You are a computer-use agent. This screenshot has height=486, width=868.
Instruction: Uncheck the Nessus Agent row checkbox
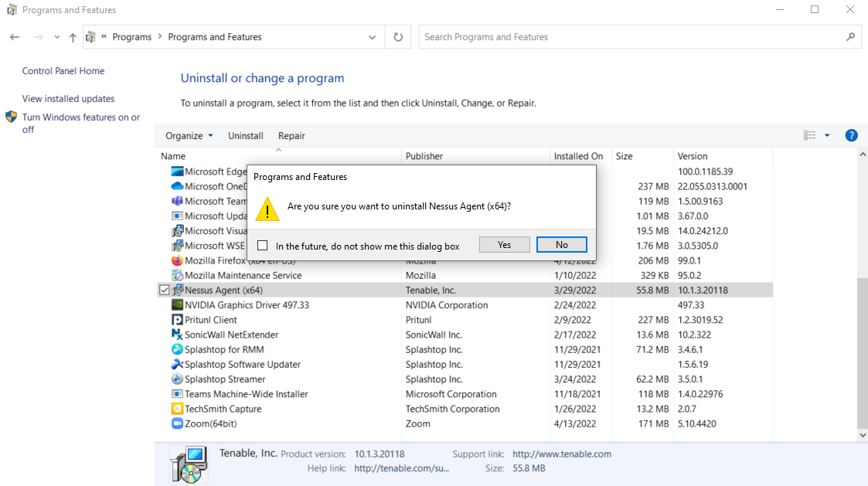point(165,290)
